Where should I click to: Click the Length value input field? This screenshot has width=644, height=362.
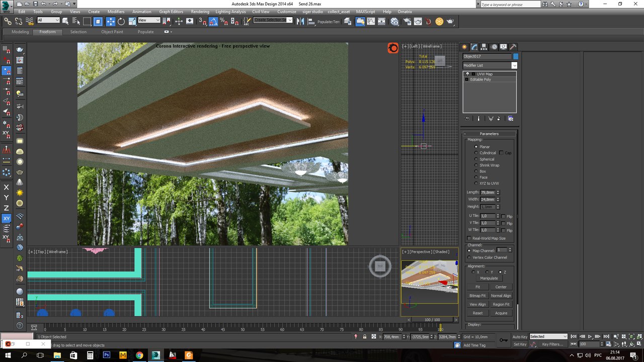click(488, 193)
